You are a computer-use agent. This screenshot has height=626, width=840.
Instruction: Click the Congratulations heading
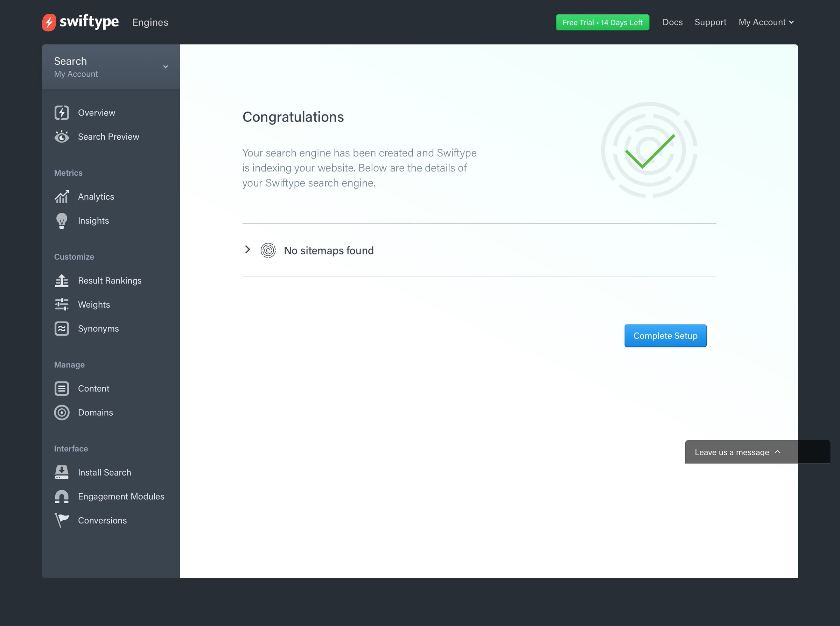tap(293, 117)
